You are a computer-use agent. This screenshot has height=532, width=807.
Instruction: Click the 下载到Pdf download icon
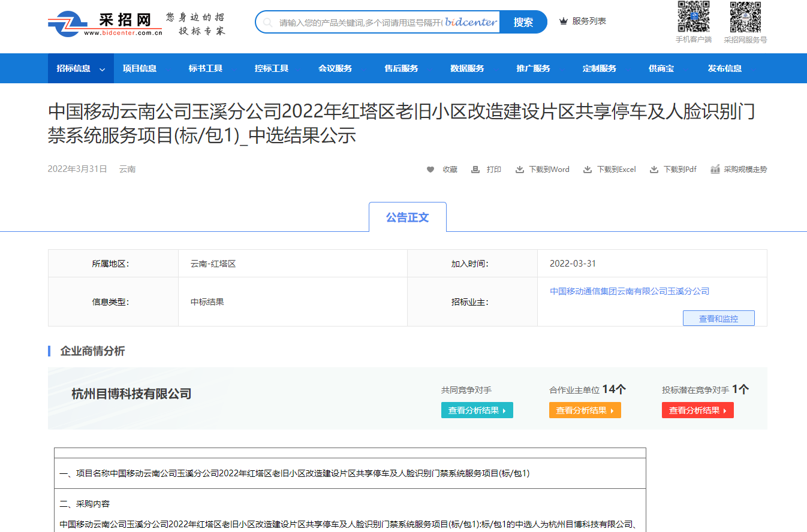pyautogui.click(x=655, y=170)
